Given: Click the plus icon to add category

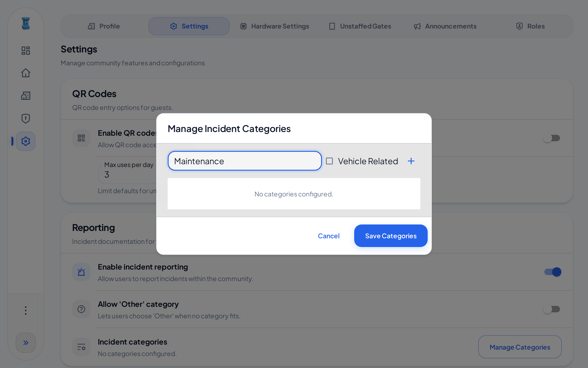Looking at the screenshot, I should [411, 161].
